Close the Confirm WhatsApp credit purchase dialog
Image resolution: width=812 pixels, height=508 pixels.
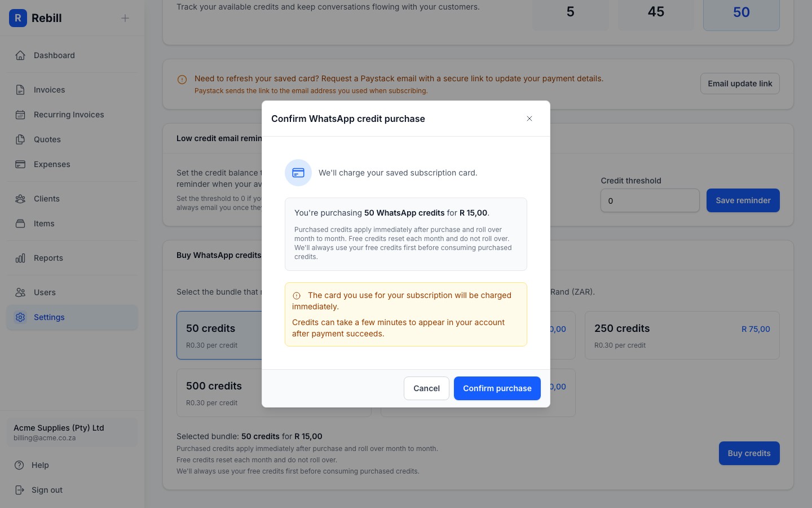[x=529, y=119]
